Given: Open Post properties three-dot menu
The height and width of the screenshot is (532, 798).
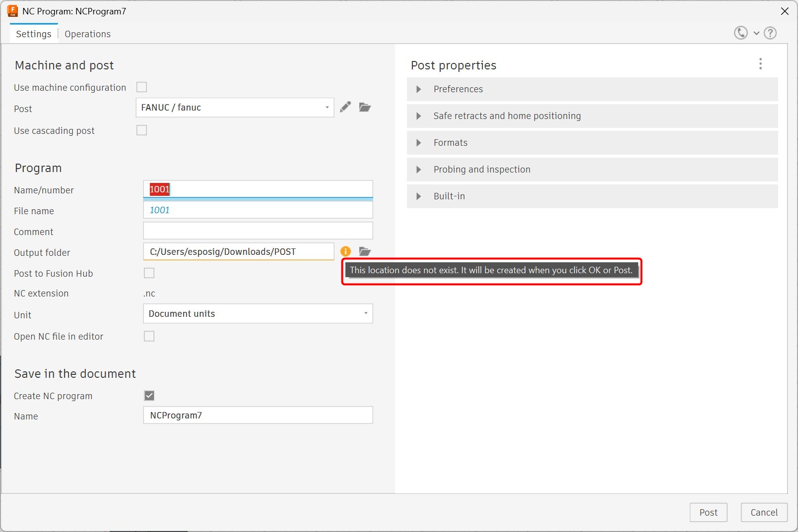Looking at the screenshot, I should click(760, 64).
